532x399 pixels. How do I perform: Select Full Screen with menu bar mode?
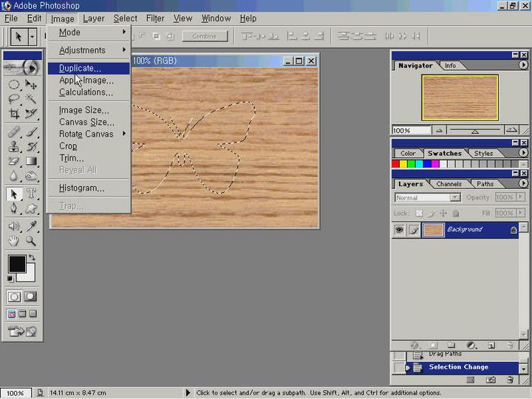pyautogui.click(x=22, y=313)
